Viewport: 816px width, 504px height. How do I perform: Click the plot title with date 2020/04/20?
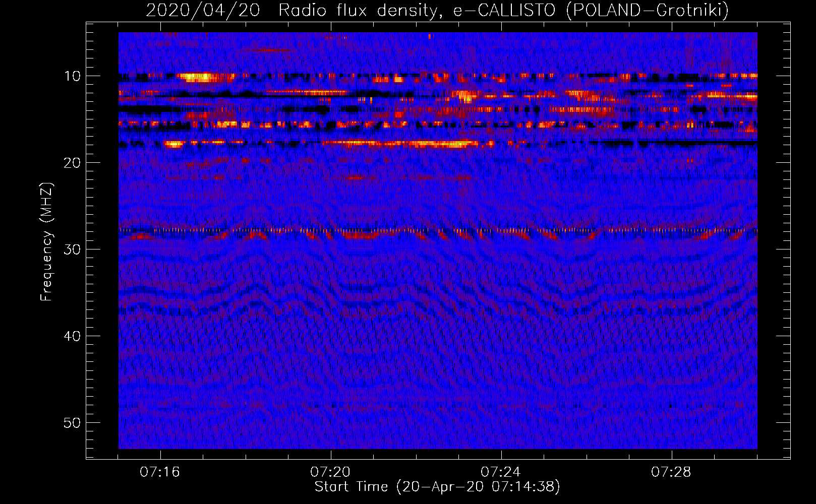tap(437, 10)
